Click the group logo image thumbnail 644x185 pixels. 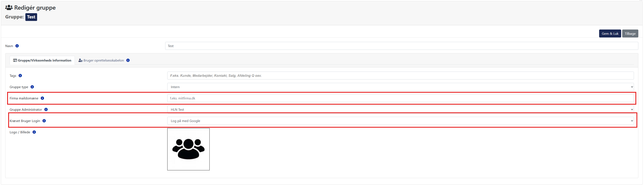point(188,149)
